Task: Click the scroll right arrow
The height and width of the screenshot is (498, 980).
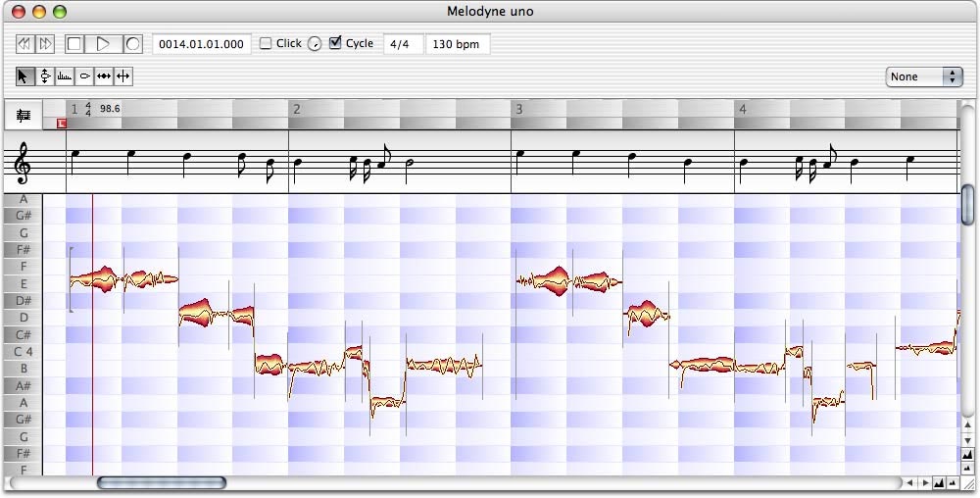Action: (926, 483)
